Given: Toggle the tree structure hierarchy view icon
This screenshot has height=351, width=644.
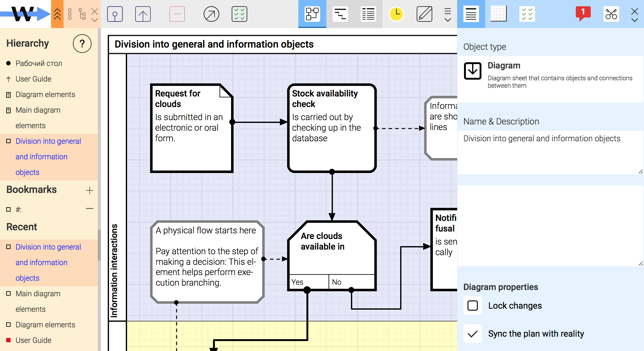Looking at the screenshot, I should (x=82, y=14).
